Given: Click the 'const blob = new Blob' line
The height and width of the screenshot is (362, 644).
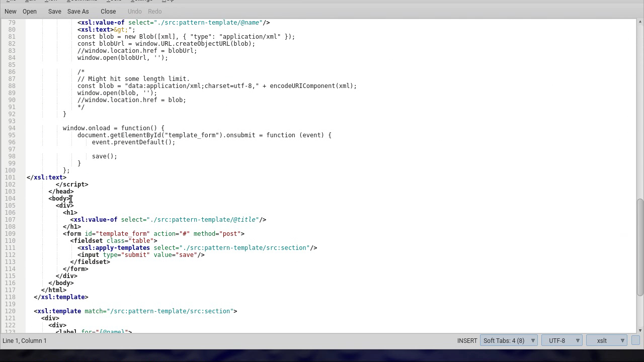Looking at the screenshot, I should tap(186, 37).
